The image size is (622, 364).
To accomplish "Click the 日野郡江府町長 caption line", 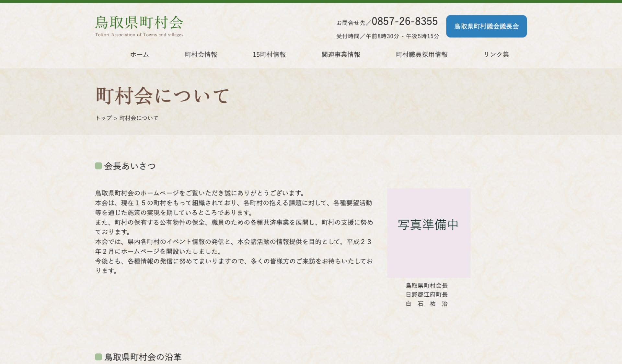I will (x=427, y=295).
